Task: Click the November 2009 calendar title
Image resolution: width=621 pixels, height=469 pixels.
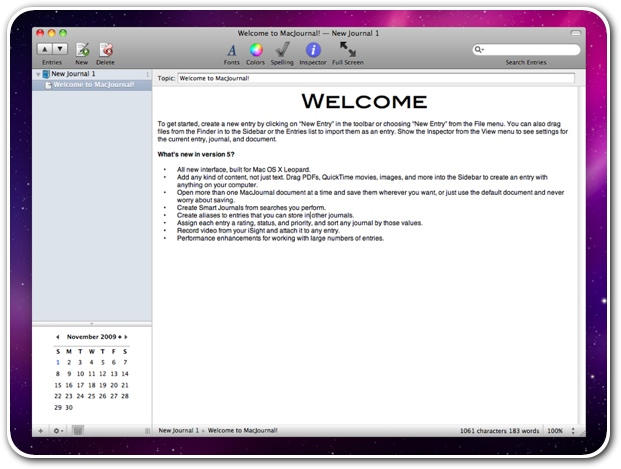Action: click(91, 337)
